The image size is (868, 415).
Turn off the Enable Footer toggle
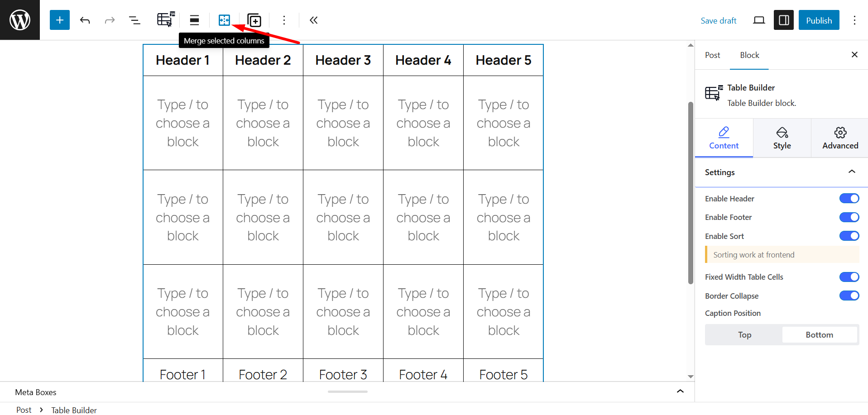point(849,217)
